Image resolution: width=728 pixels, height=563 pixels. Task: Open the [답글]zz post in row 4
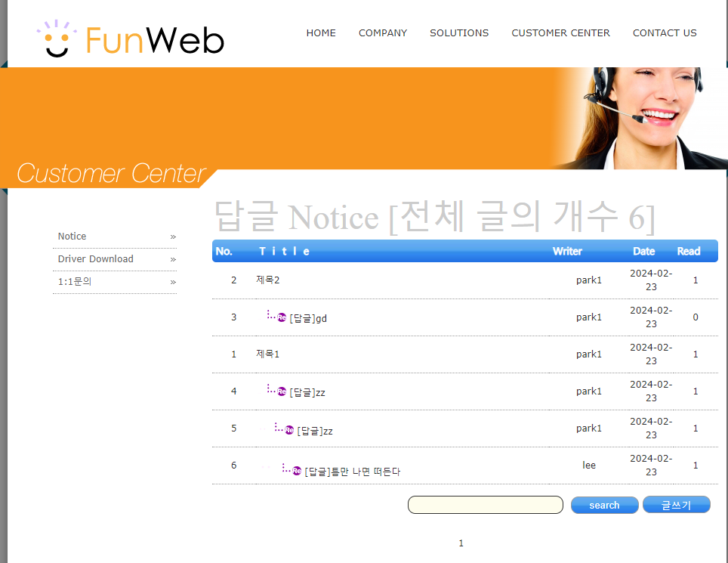click(307, 392)
